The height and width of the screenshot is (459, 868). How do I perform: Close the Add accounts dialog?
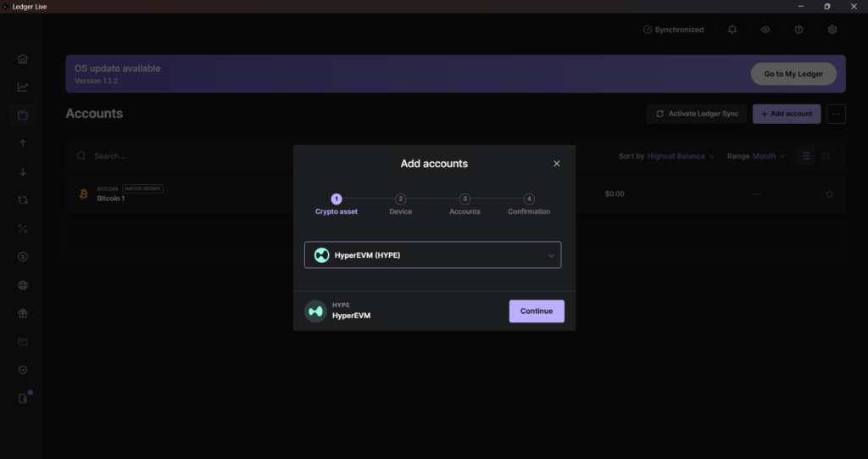[556, 164]
